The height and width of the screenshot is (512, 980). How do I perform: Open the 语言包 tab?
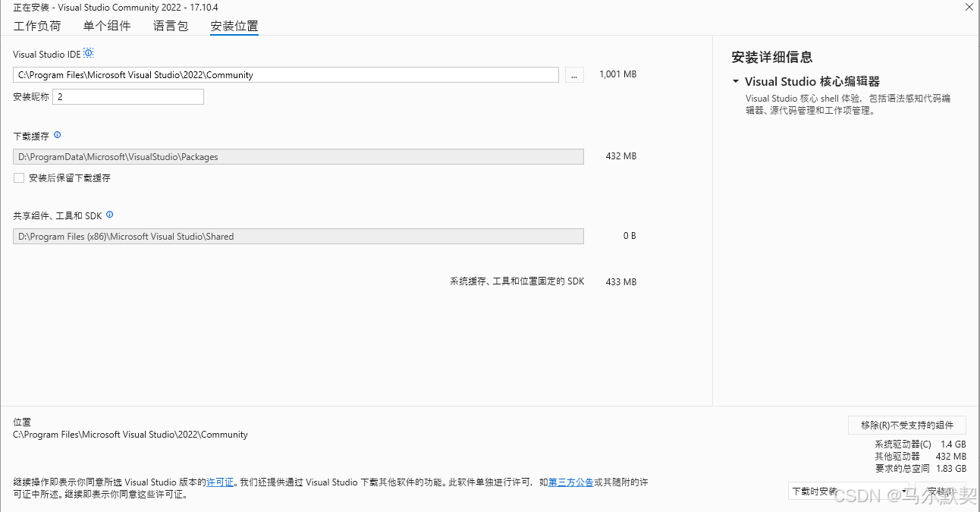click(x=171, y=26)
